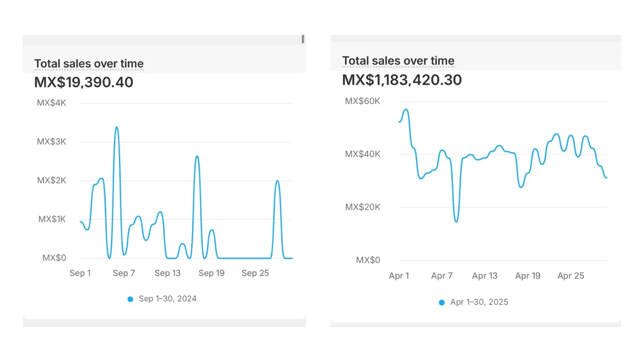
Task: Click the Sep 13 x-axis label
Action: tap(167, 273)
